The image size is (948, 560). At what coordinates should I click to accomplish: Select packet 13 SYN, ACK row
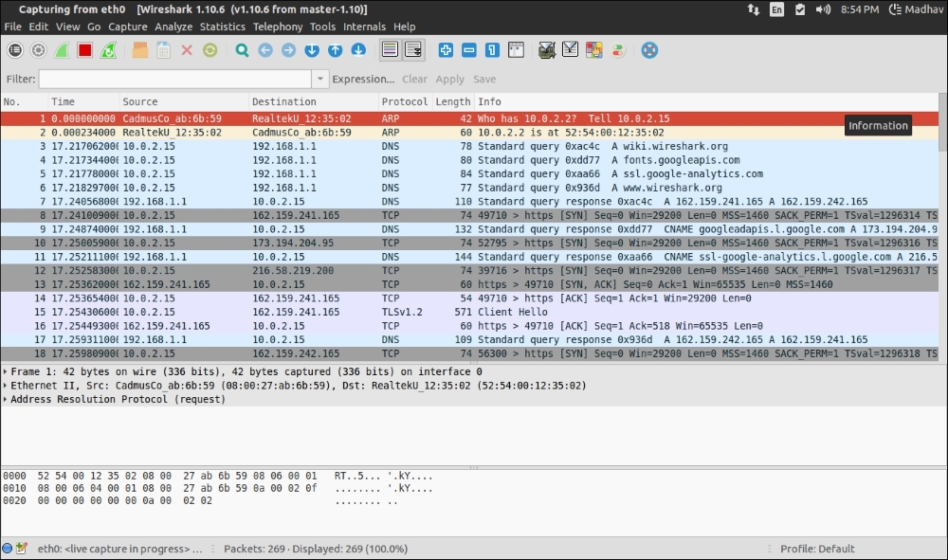(470, 284)
